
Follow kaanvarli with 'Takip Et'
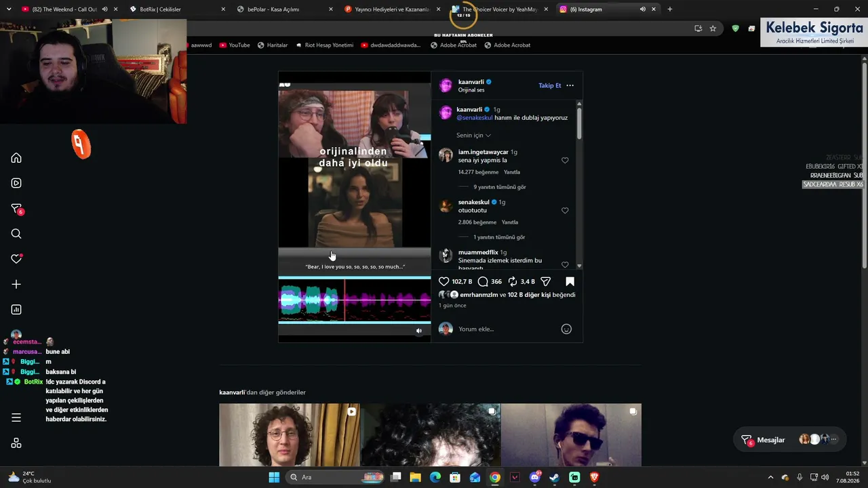(550, 85)
